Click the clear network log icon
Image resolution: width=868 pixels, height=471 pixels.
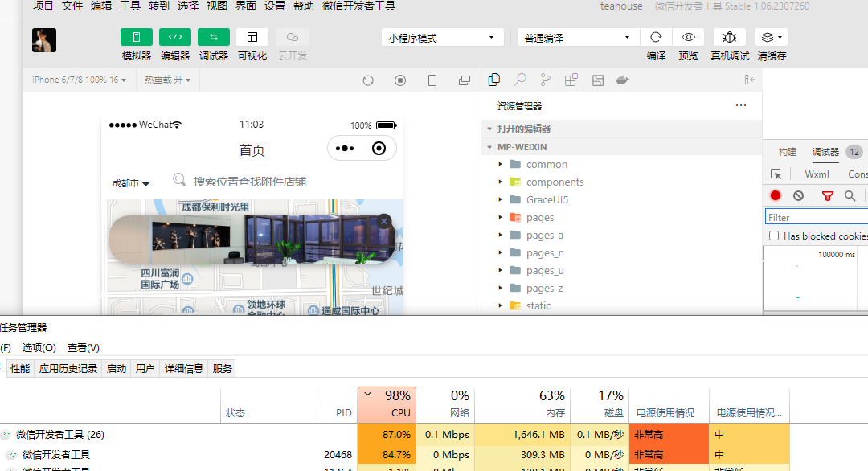pos(798,195)
